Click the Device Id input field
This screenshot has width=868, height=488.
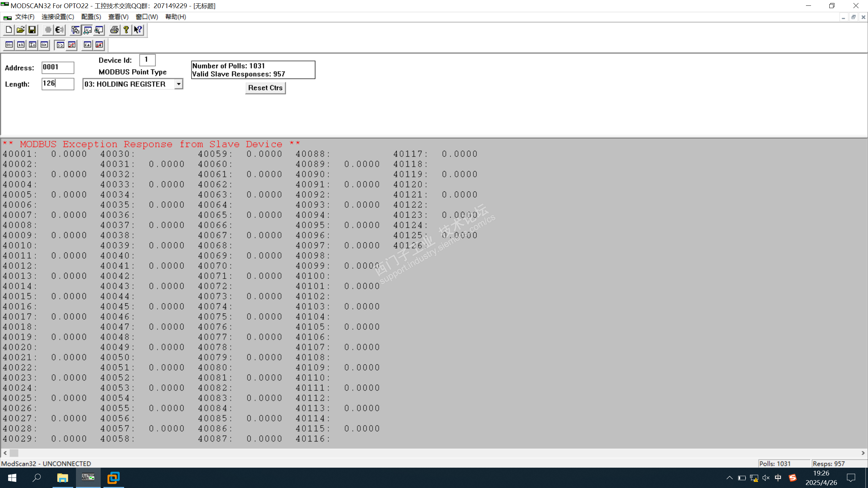coord(147,60)
